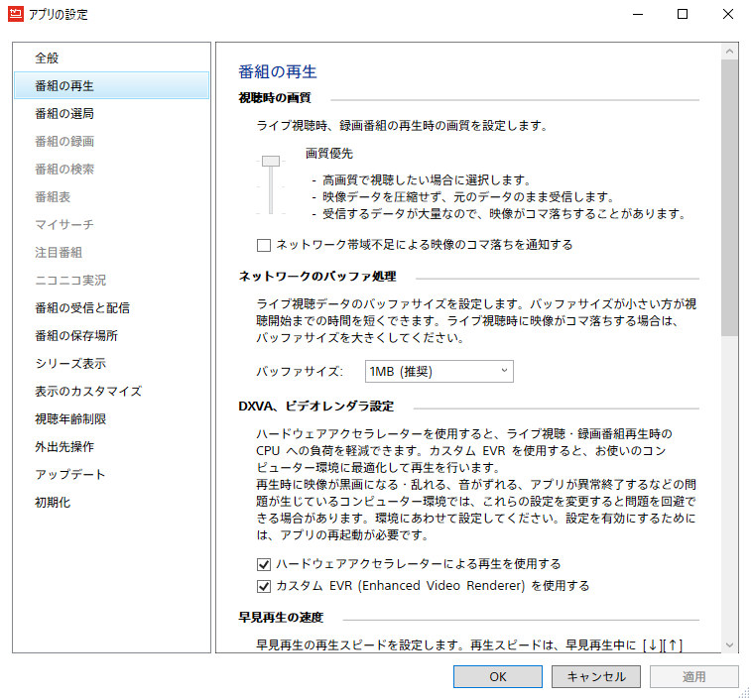Close the アプリの設定 window
The image size is (751, 700).
(728, 15)
